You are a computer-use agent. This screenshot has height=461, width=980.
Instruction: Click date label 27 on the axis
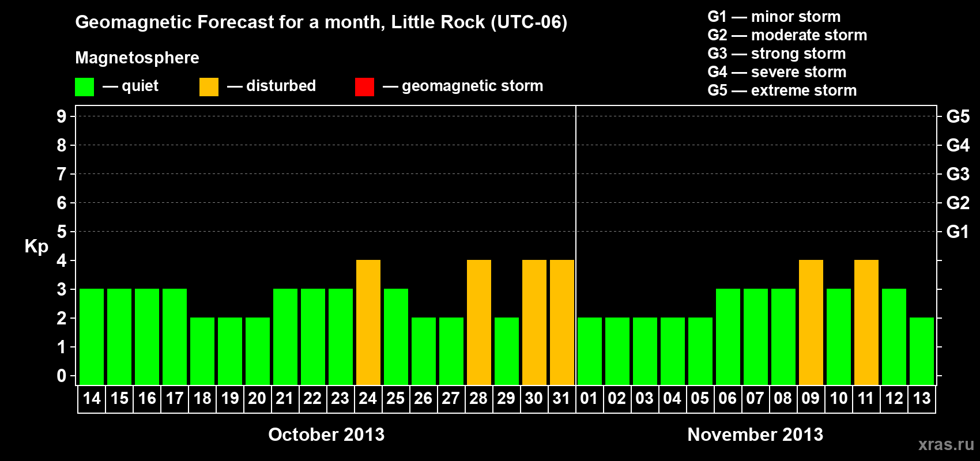451,398
